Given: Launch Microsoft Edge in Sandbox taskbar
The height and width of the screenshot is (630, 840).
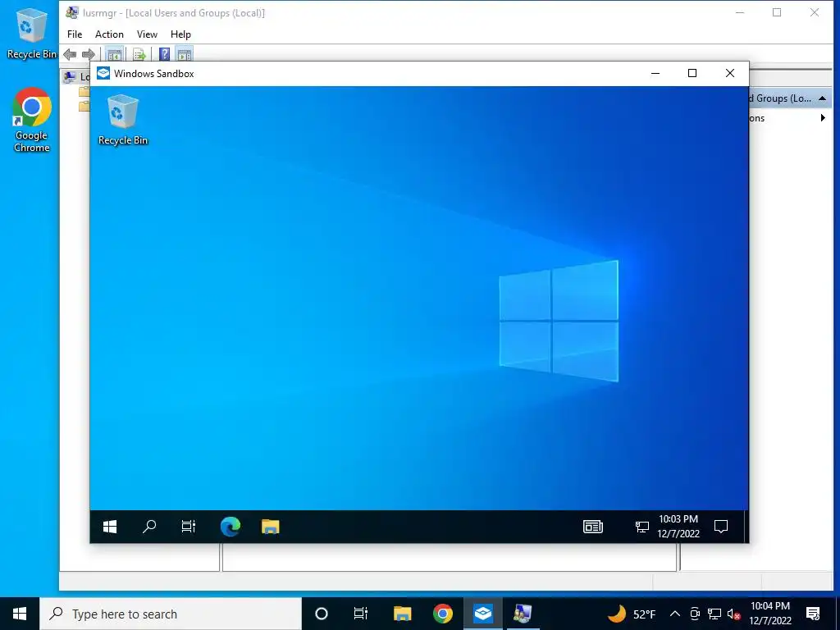Looking at the screenshot, I should click(x=231, y=527).
